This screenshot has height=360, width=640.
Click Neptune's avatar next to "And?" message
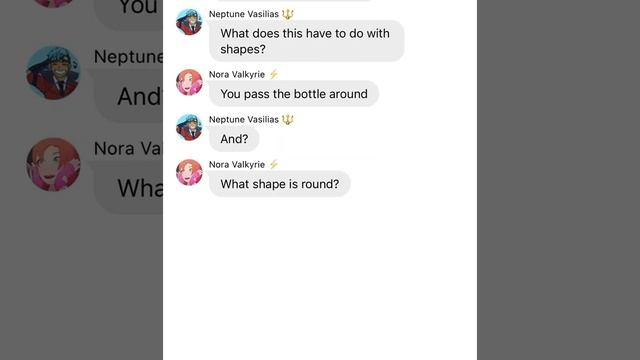pos(189,127)
